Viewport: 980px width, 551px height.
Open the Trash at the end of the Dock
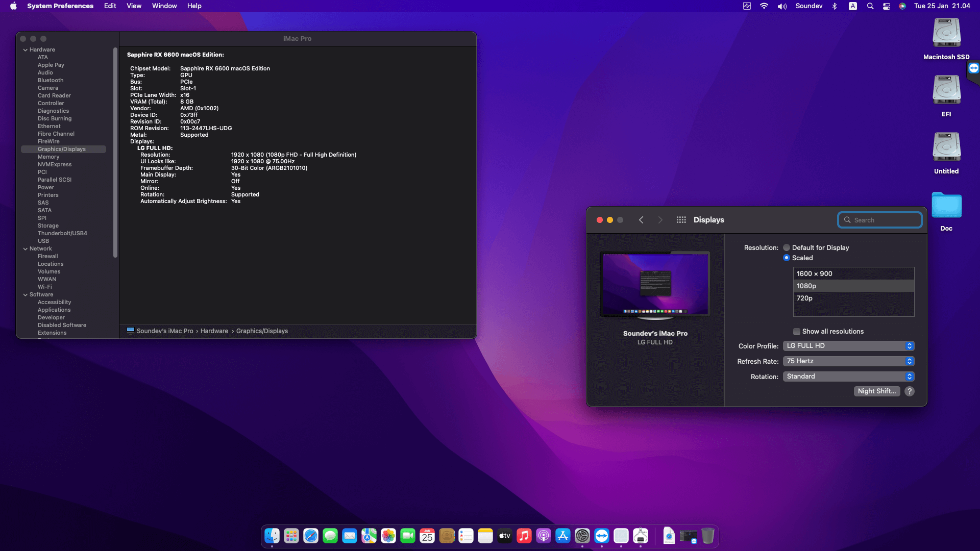click(707, 536)
